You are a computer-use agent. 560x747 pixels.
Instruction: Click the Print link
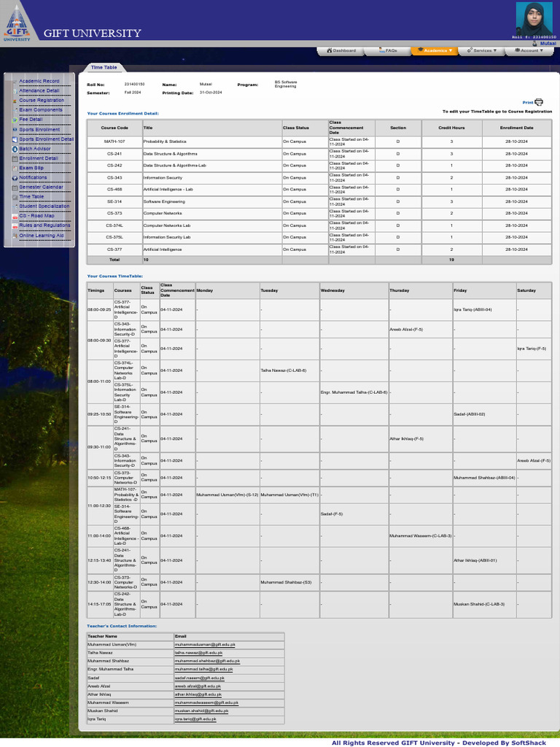point(528,102)
